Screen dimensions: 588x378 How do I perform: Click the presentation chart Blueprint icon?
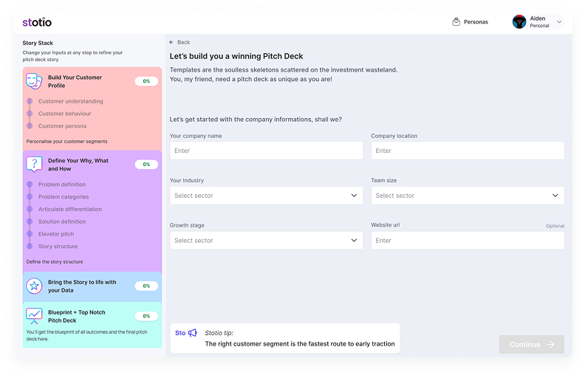(34, 316)
